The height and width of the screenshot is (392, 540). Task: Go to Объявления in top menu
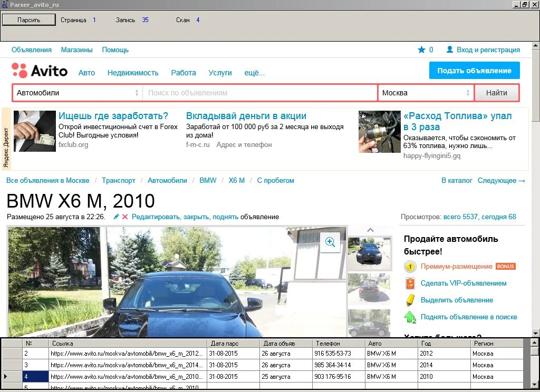pos(31,50)
